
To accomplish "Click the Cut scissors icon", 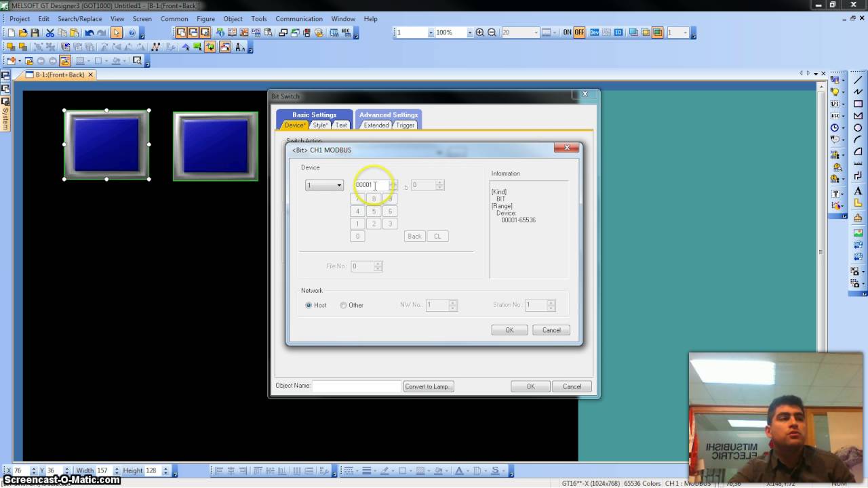I will point(50,33).
